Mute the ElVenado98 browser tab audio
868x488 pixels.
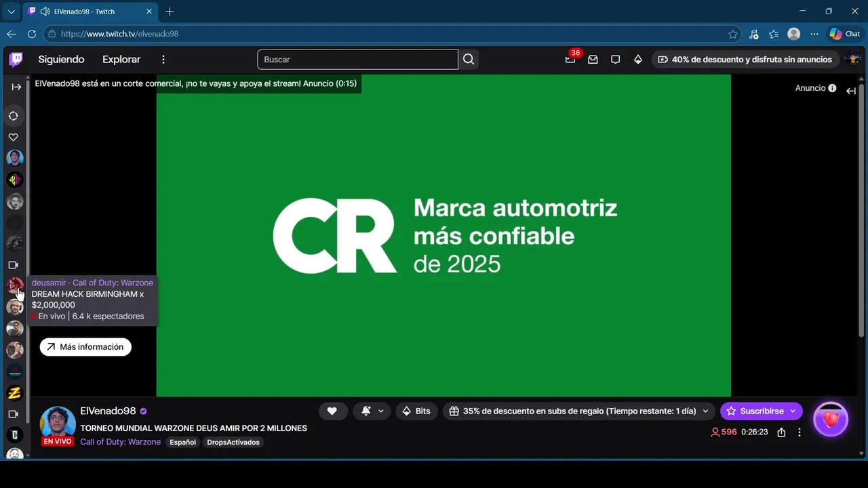pyautogui.click(x=45, y=12)
